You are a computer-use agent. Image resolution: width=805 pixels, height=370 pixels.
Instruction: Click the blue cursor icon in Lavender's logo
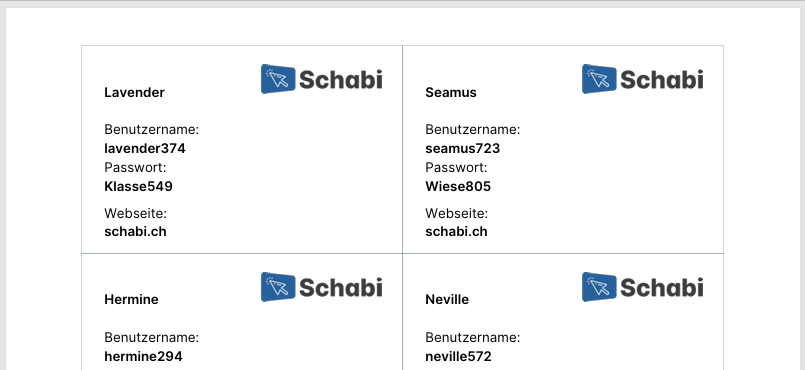(x=278, y=79)
